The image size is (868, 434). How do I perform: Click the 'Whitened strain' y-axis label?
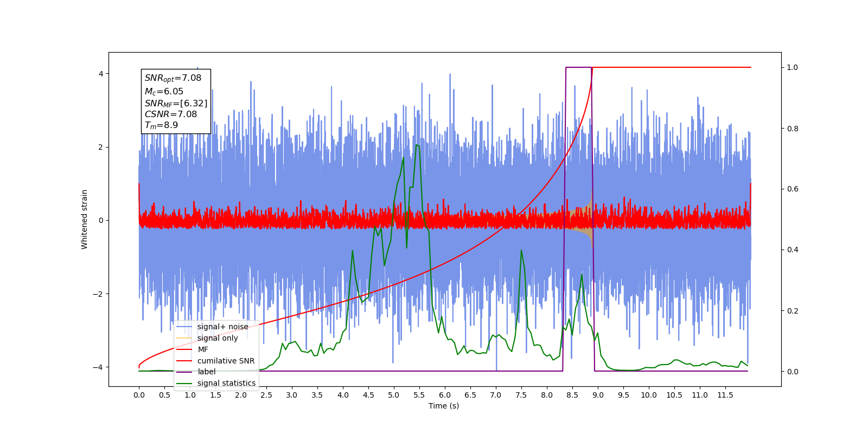click(x=85, y=219)
